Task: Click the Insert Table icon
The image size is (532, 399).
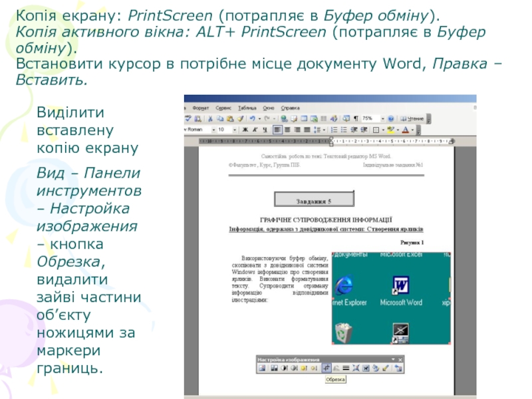Action: (304, 118)
